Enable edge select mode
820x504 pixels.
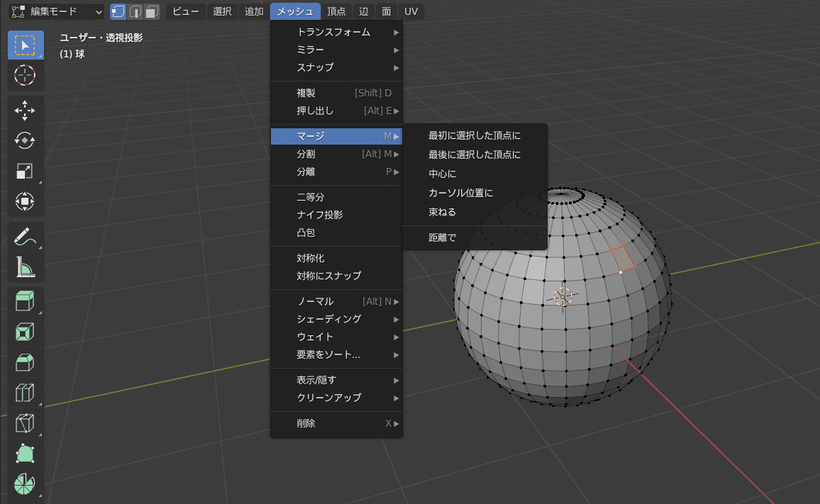135,11
